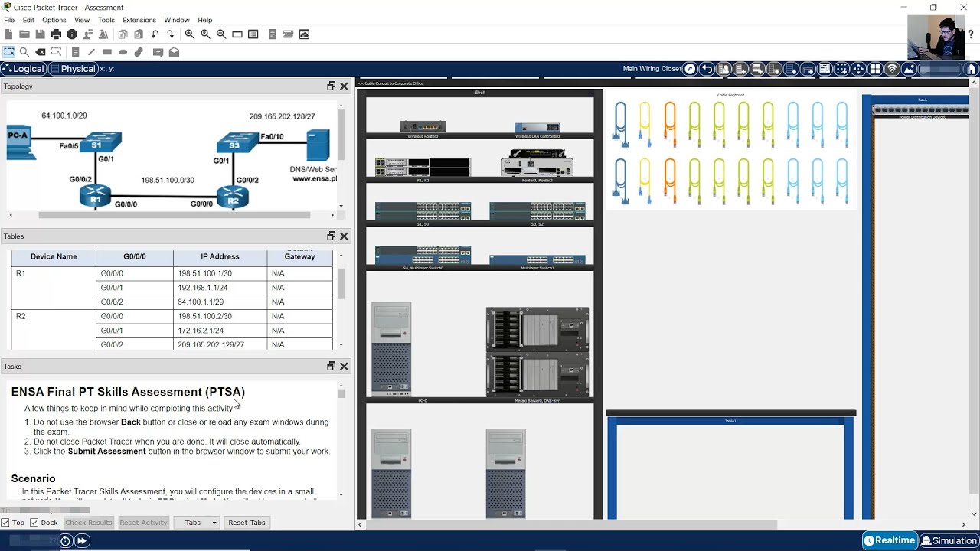The height and width of the screenshot is (551, 980).
Task: Open the File menu
Action: point(9,20)
